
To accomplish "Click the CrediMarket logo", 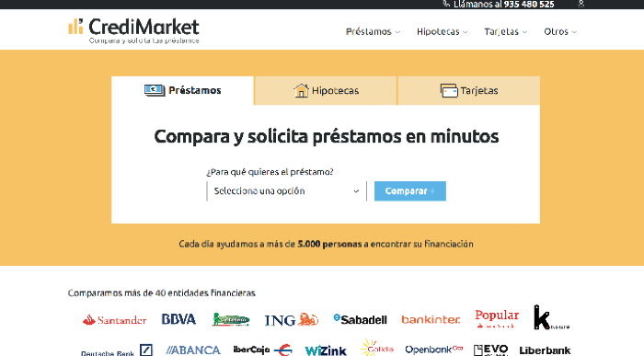I will 133,30.
